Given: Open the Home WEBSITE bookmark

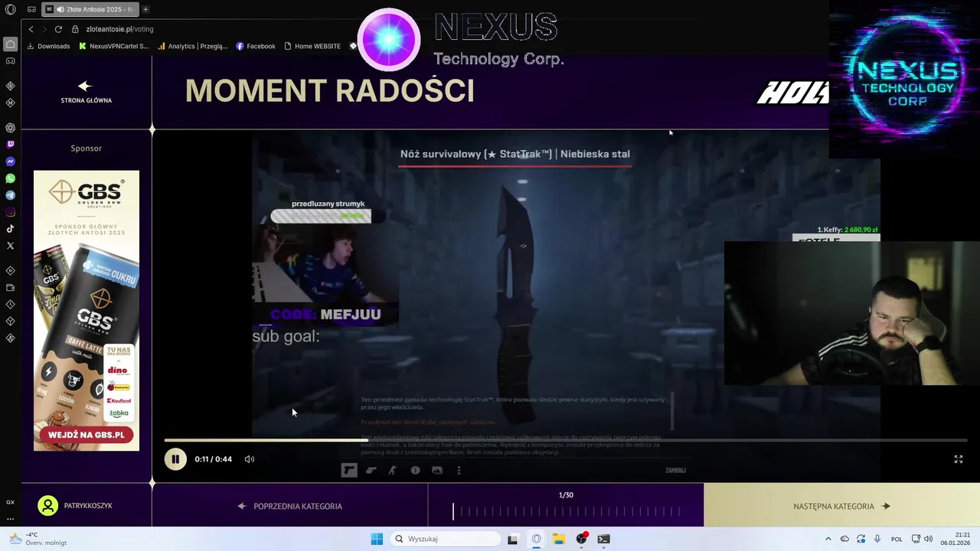Looking at the screenshot, I should point(312,46).
